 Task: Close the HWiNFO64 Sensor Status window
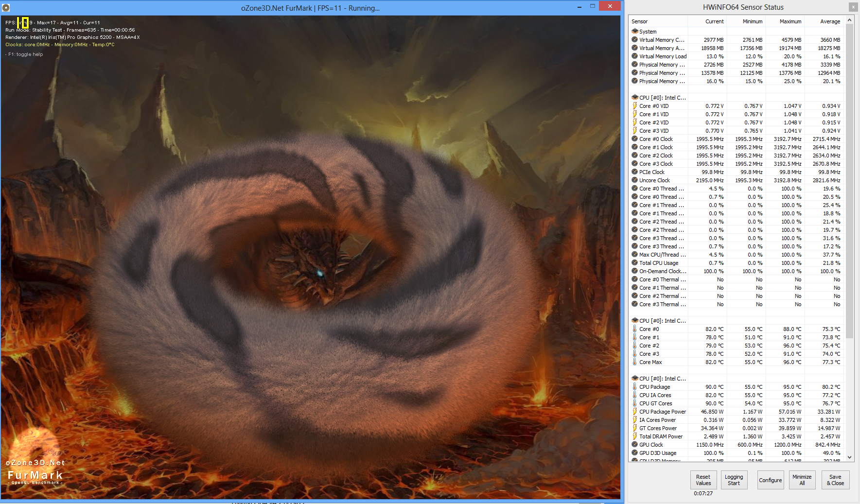pyautogui.click(x=853, y=7)
